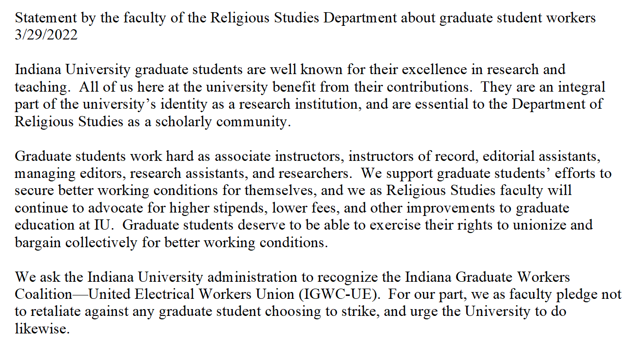Click the word 'likewise' on the last line
Screen dimensions: 644x351
pyautogui.click(x=42, y=329)
